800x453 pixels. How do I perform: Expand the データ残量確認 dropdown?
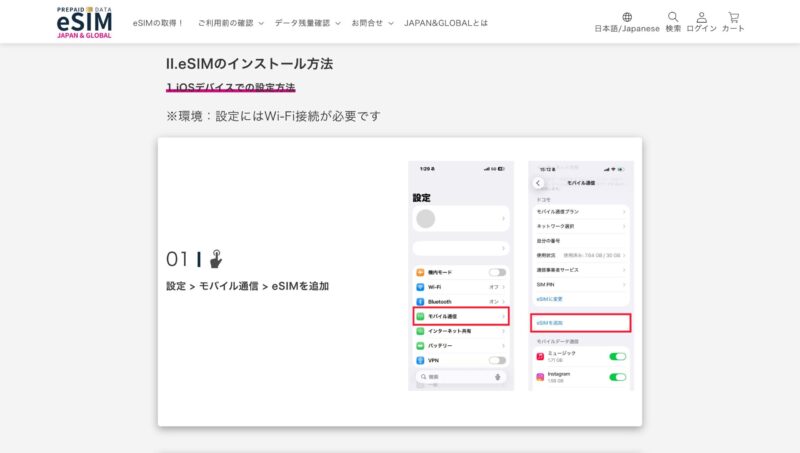point(307,23)
